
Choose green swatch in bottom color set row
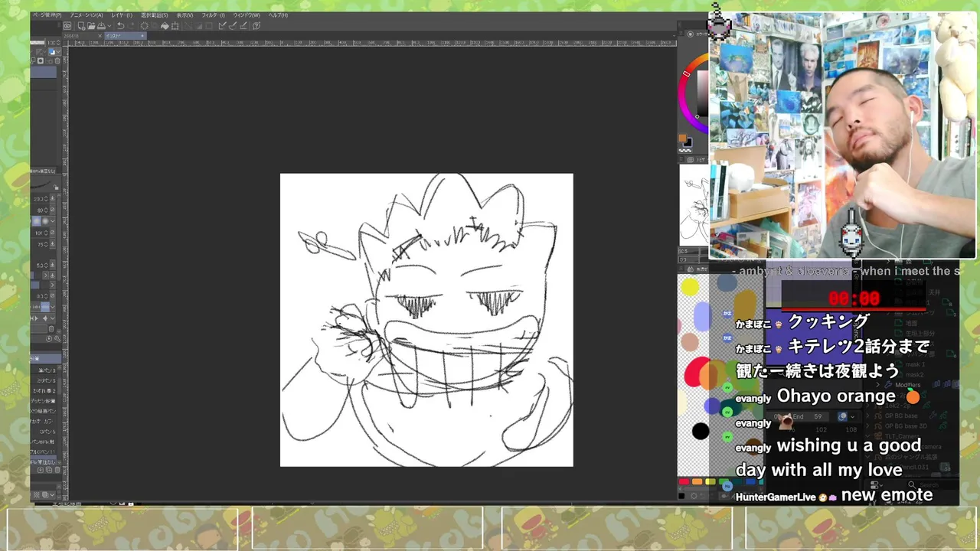[723, 480]
